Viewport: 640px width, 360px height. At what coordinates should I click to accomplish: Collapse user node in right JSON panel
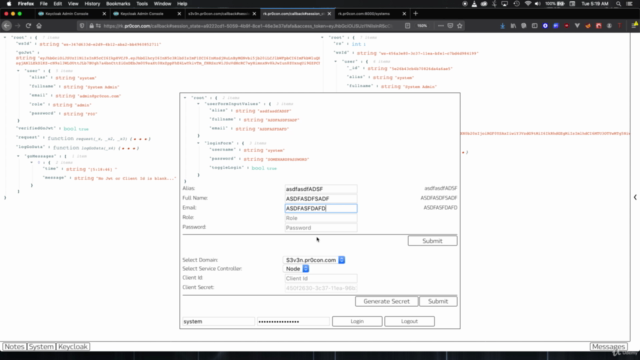(336, 61)
